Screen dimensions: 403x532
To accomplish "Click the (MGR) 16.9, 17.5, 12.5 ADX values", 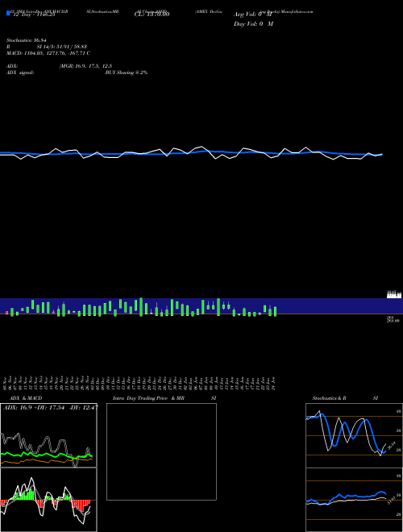I will pos(85,66).
